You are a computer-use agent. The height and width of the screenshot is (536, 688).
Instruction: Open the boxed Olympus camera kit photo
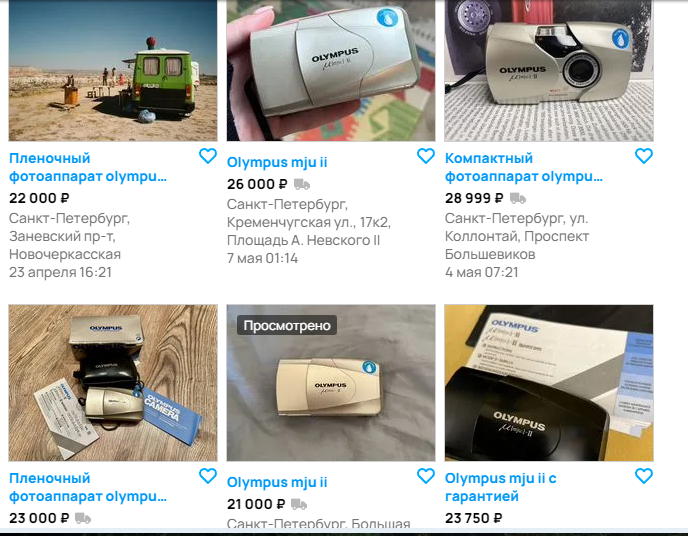(x=113, y=383)
